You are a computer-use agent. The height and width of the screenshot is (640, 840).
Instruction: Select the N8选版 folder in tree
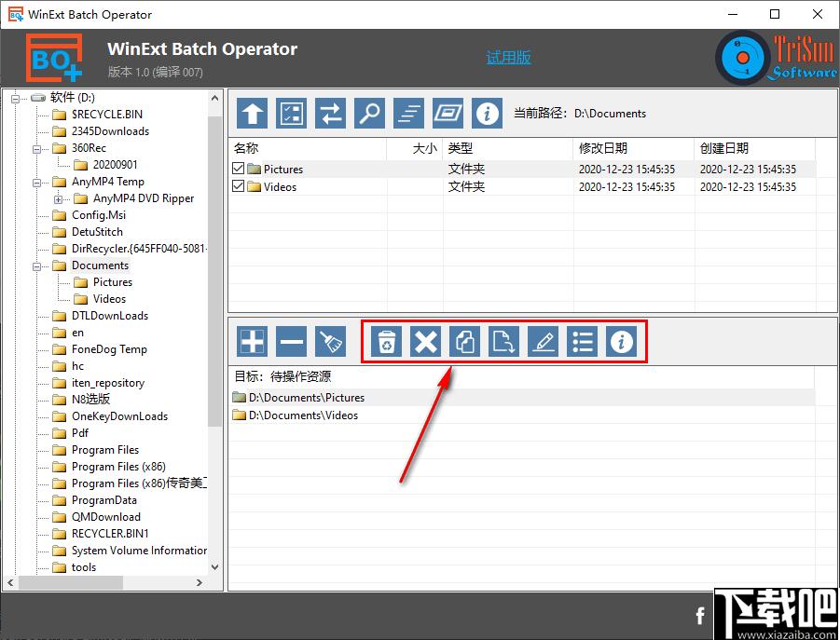(91, 400)
